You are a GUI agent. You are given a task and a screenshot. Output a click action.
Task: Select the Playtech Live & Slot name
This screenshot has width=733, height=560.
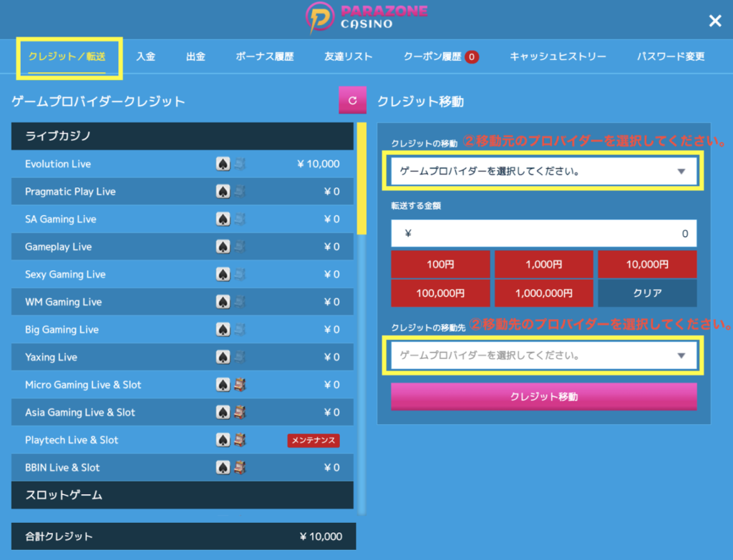[x=72, y=440]
